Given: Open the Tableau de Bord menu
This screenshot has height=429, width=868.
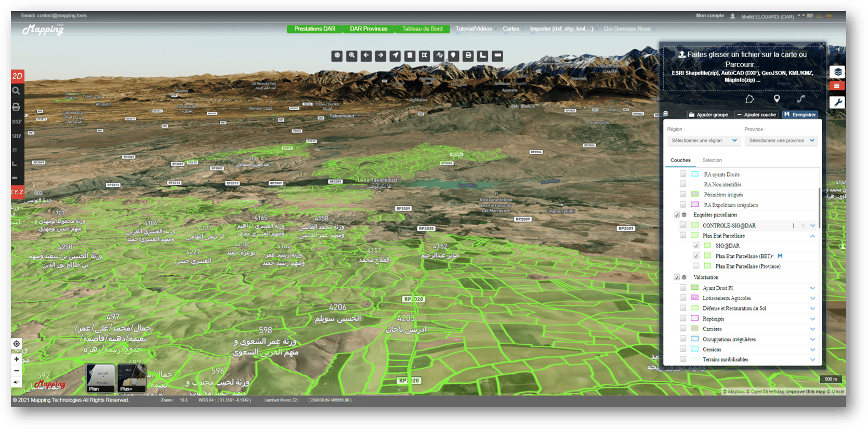Looking at the screenshot, I should [x=422, y=29].
